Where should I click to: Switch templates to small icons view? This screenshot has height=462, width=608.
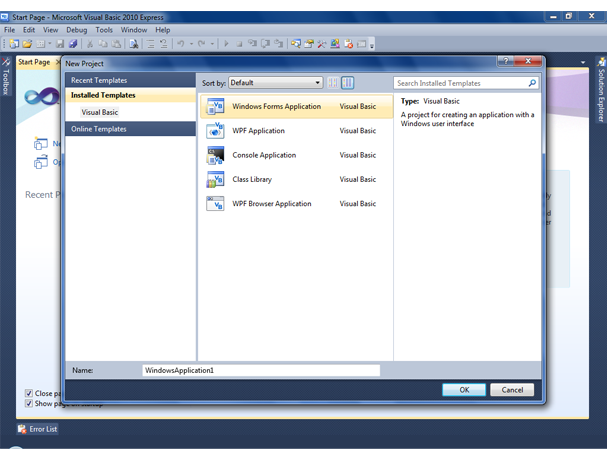point(333,83)
